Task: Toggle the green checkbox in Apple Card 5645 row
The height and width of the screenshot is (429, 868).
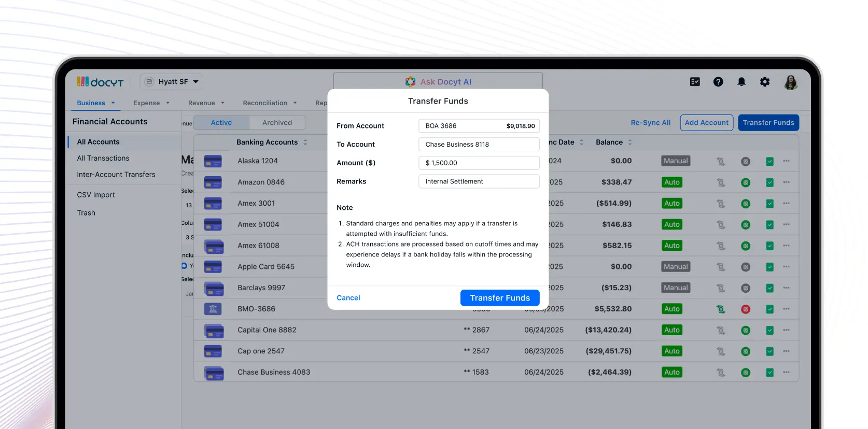Action: [769, 267]
